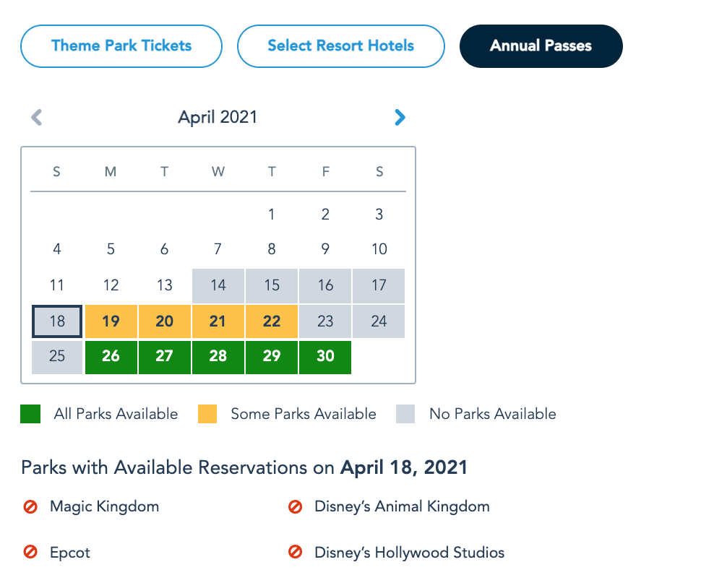Click gray No Parks Available swatch

click(x=405, y=414)
